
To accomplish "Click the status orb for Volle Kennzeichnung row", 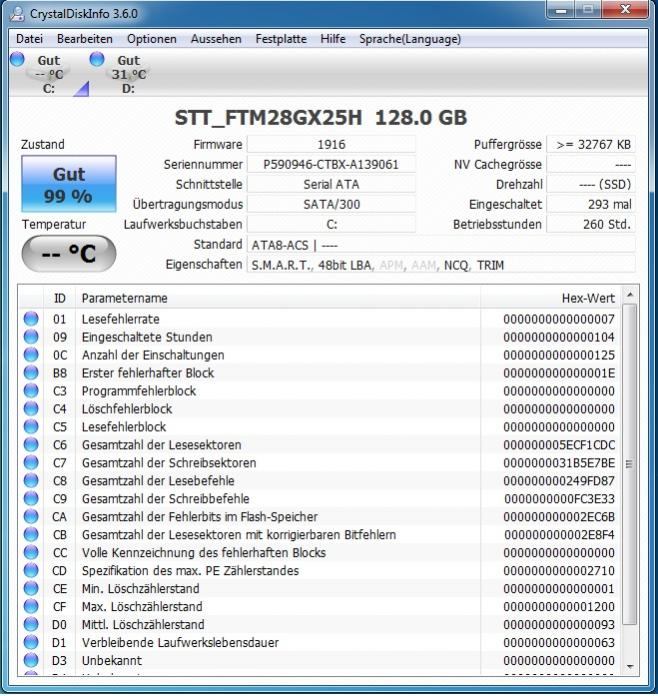I will 31,553.
